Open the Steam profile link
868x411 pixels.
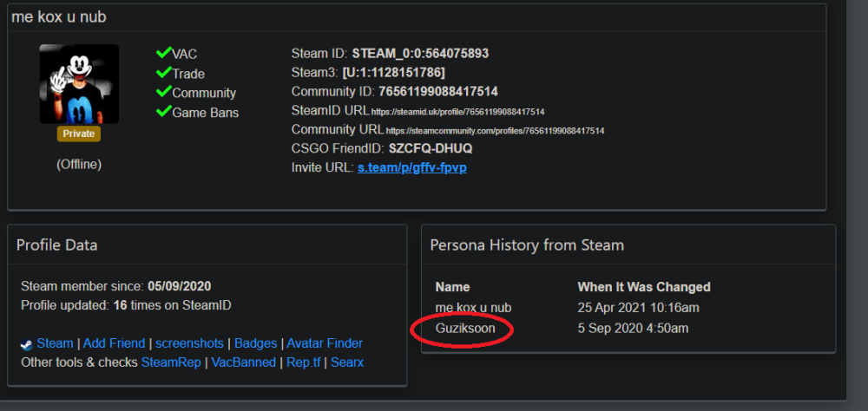(x=55, y=343)
